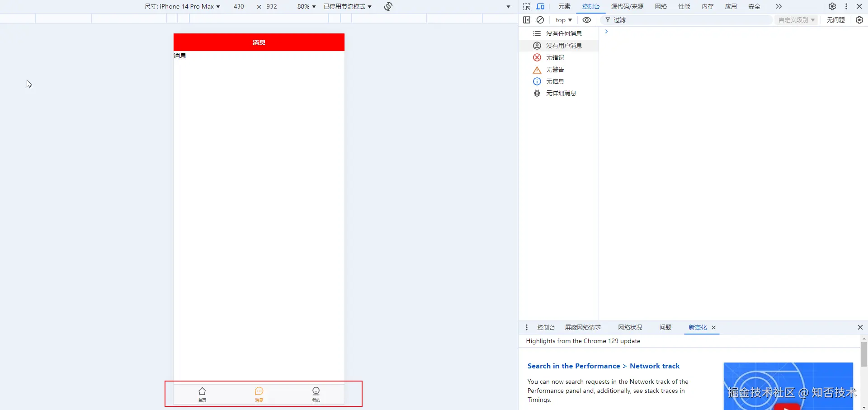Open the device toolbar more options arrow
This screenshot has height=410, width=868.
(x=508, y=7)
